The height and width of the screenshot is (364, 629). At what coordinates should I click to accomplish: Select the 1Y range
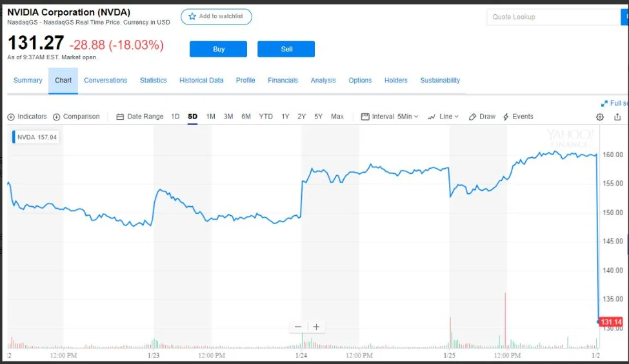pos(285,117)
